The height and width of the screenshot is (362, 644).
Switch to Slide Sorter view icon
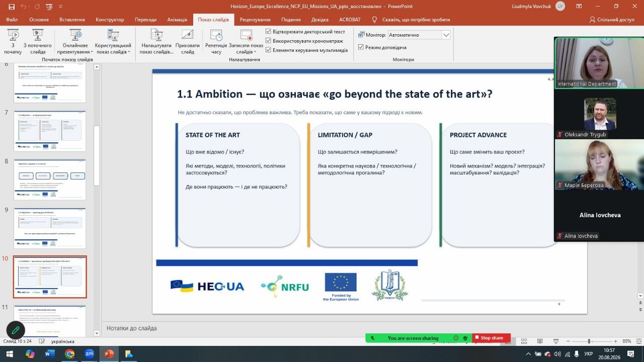pyautogui.click(x=524, y=341)
